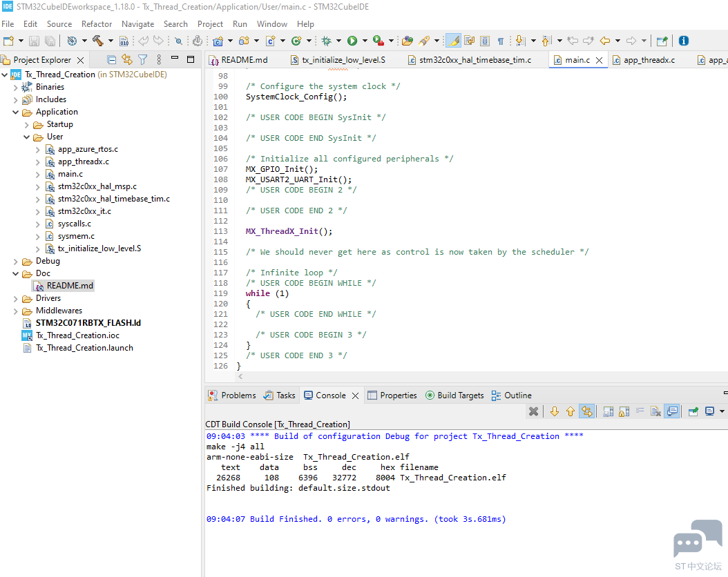Toggle Scroll Lock in the console toolbar
Screen dimensions: 728x577
[x=624, y=411]
